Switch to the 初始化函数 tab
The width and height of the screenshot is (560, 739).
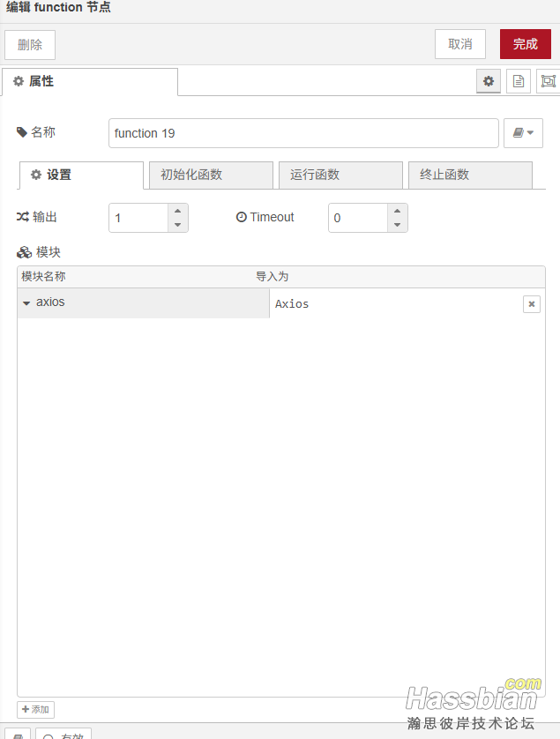click(210, 175)
